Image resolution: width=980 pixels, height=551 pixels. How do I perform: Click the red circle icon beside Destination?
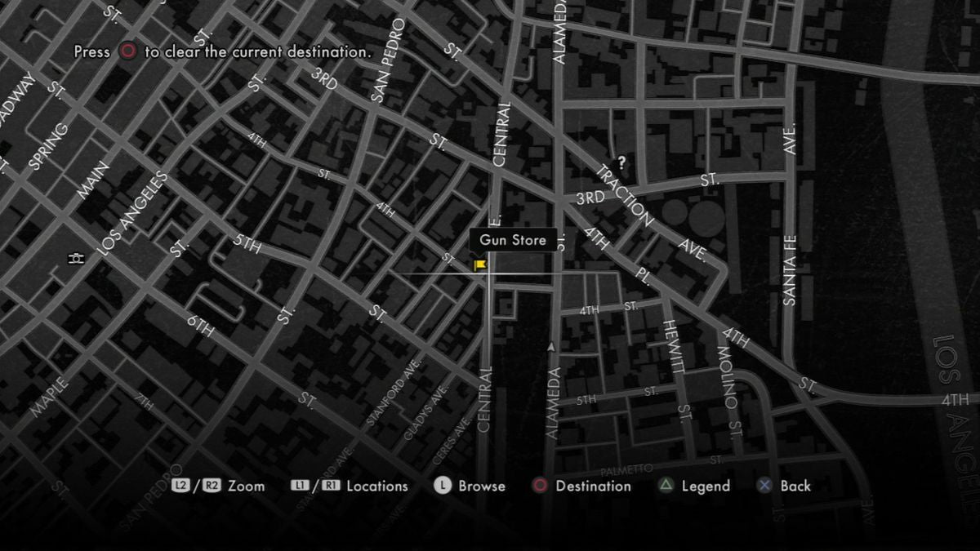(x=540, y=486)
